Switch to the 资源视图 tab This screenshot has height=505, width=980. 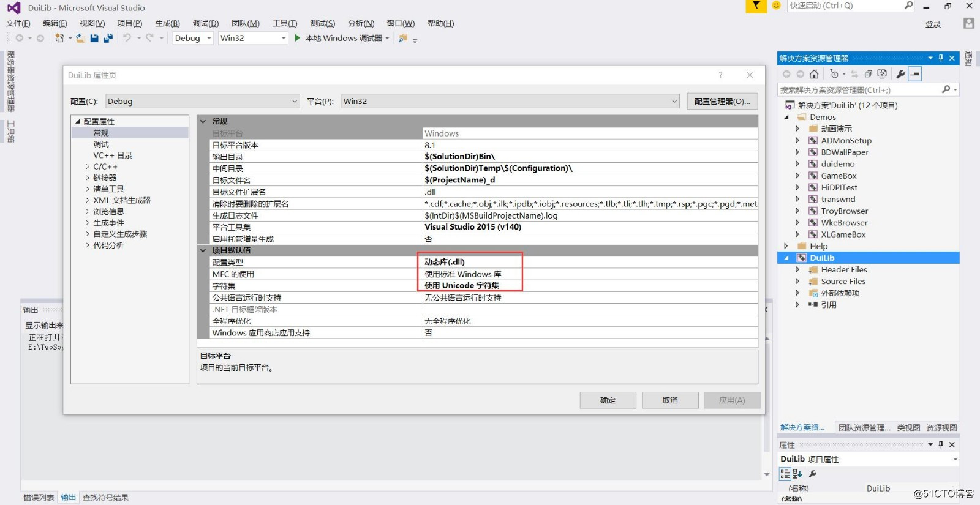(x=941, y=428)
